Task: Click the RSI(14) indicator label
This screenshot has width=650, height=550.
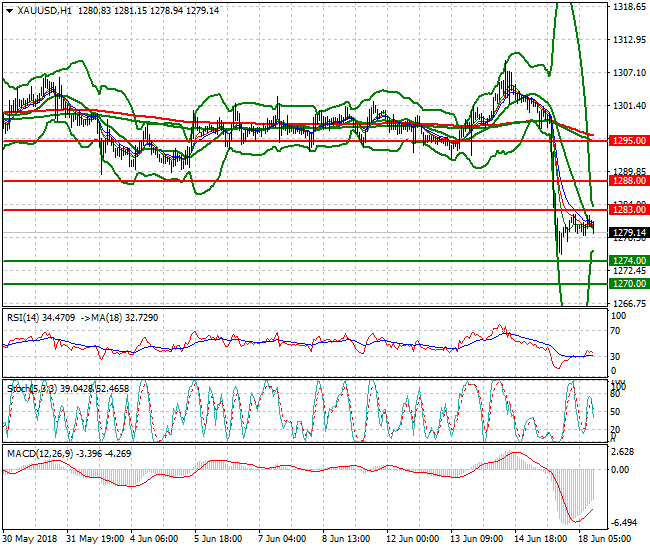Action: pos(26,317)
